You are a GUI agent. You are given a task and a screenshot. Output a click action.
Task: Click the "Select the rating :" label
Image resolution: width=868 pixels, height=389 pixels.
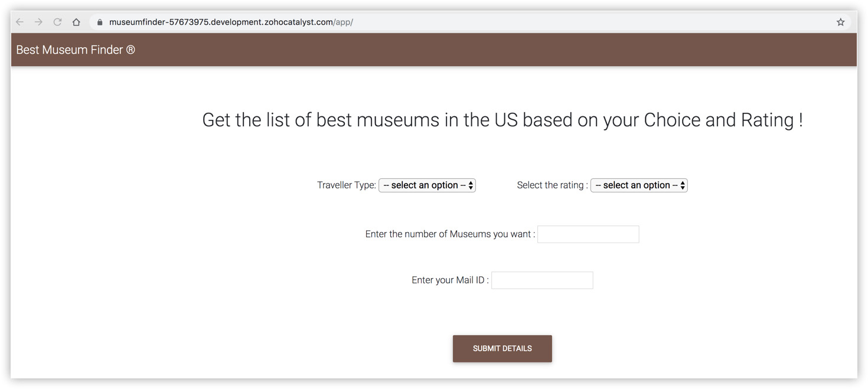point(552,185)
